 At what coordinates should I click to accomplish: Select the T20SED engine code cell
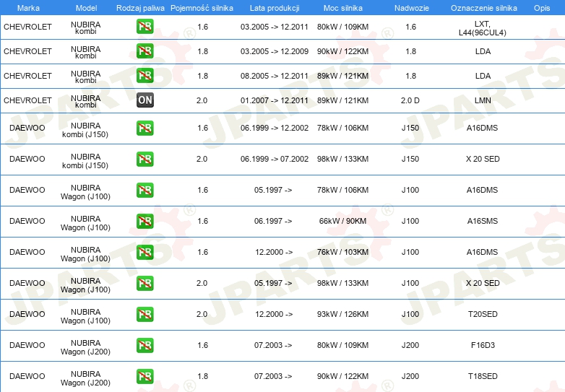[x=483, y=314]
